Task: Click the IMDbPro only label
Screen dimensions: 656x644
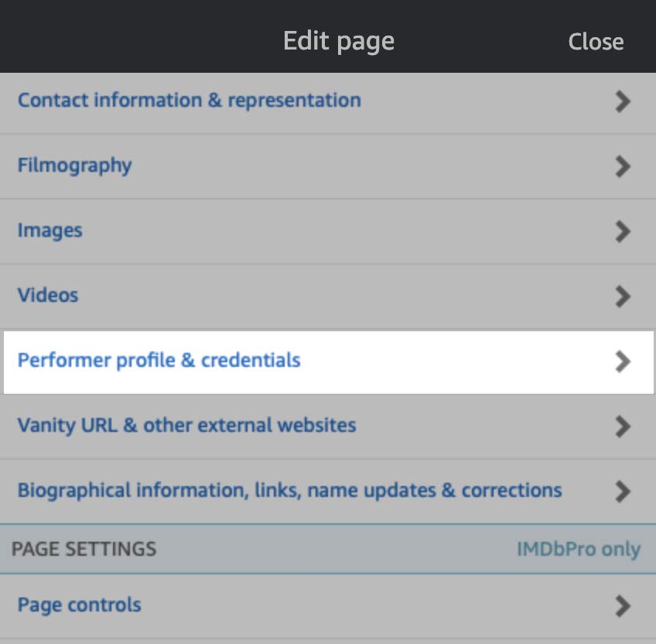Action: [578, 550]
